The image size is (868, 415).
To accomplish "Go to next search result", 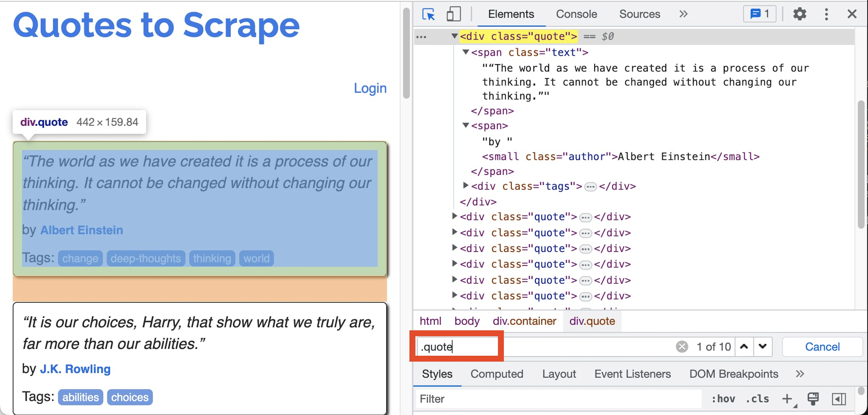I will point(762,347).
